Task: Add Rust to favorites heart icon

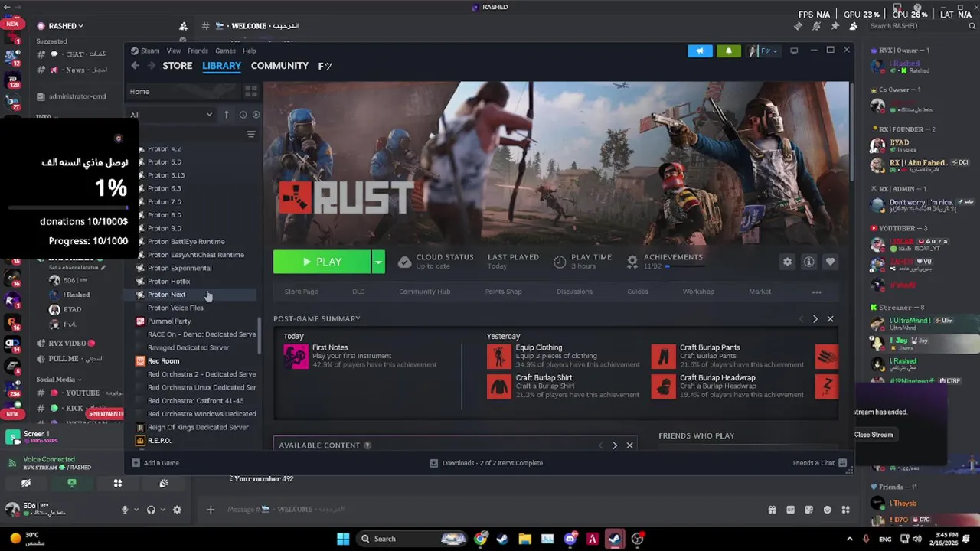Action: coord(830,262)
